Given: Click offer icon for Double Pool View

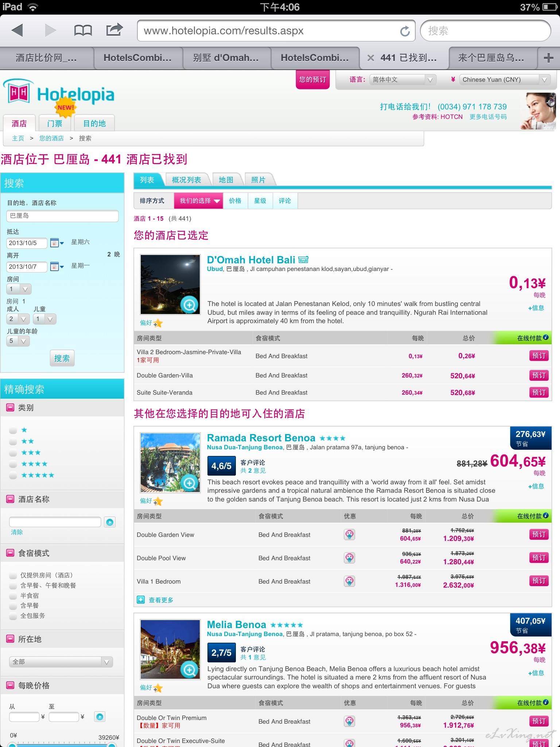Looking at the screenshot, I should pyautogui.click(x=350, y=558).
